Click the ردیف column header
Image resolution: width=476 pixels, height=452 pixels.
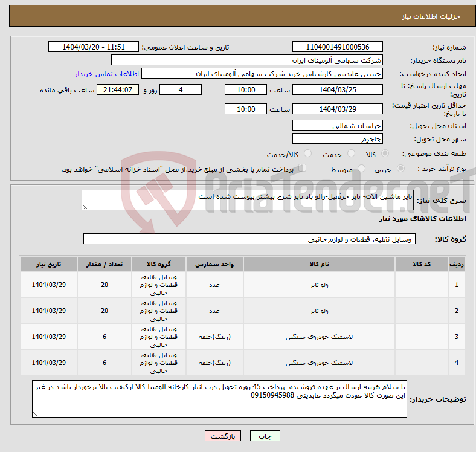pos(457,264)
